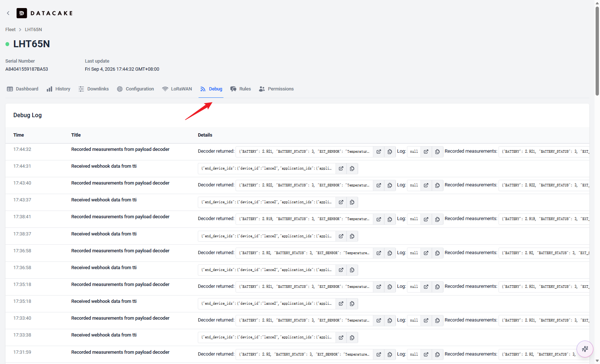Open webhook data for 17:38:37 entry
Viewport: 600px width, 364px height.
pyautogui.click(x=341, y=236)
